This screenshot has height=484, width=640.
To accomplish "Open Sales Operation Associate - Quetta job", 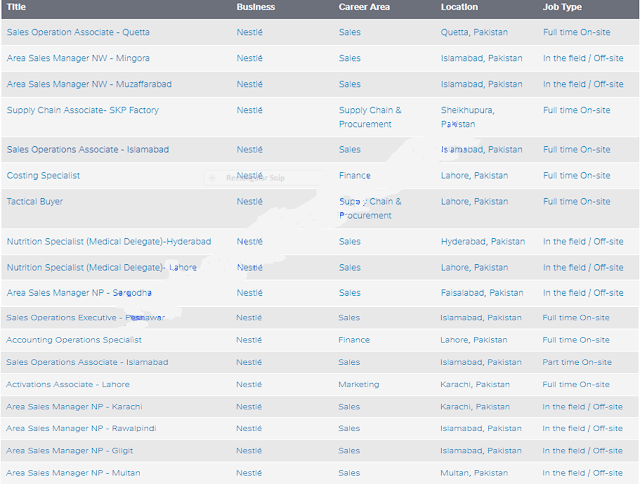I will (78, 32).
